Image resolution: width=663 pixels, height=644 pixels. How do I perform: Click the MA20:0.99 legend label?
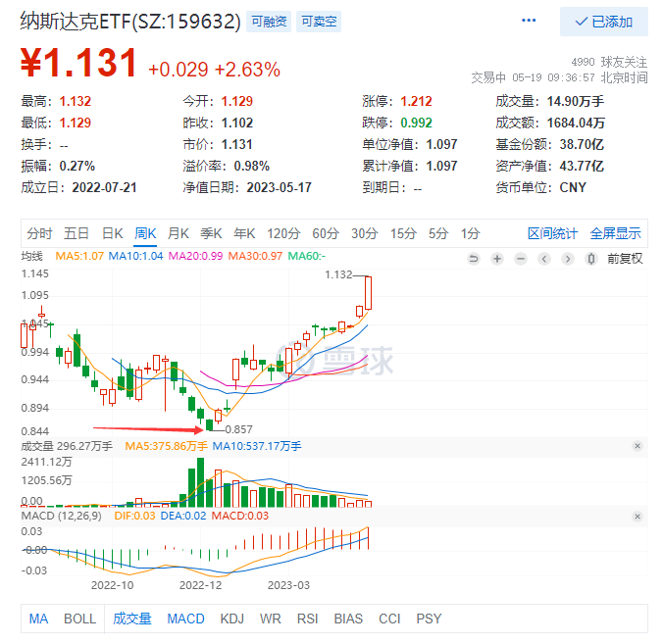(195, 256)
